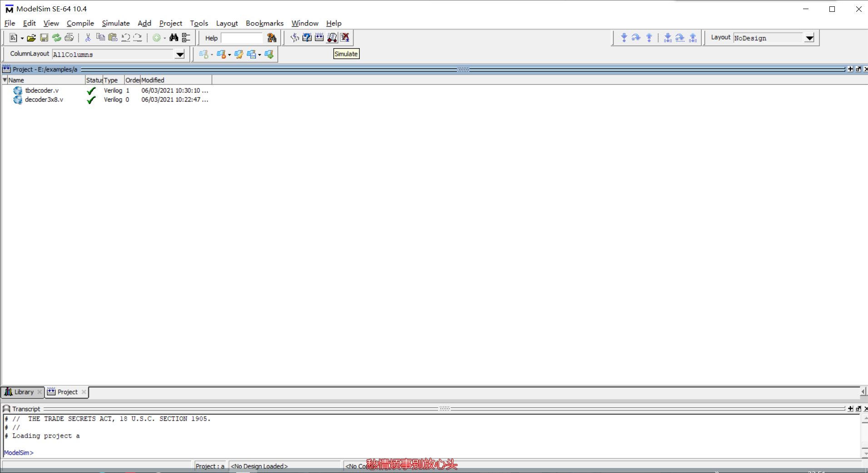Click the Find binoculars icon

[174, 38]
